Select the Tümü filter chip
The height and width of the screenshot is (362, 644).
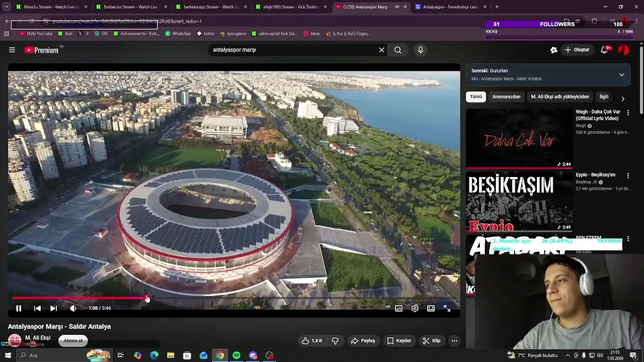476,97
